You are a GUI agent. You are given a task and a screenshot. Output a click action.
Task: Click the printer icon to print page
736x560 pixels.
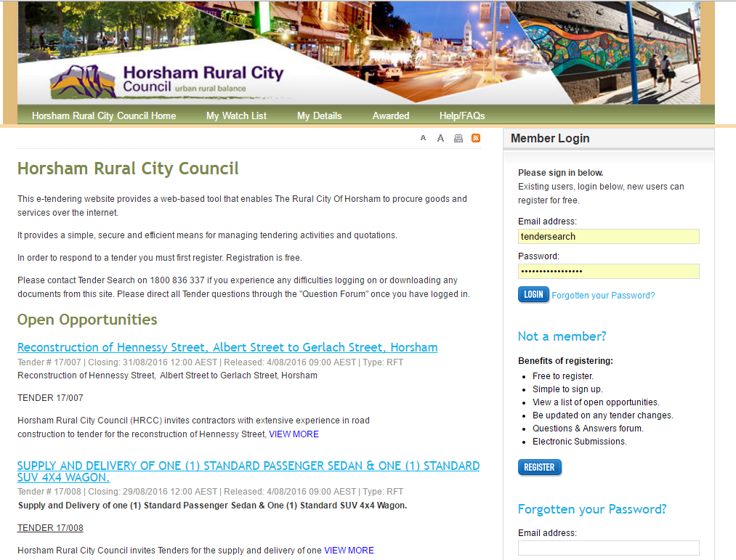[x=458, y=138]
